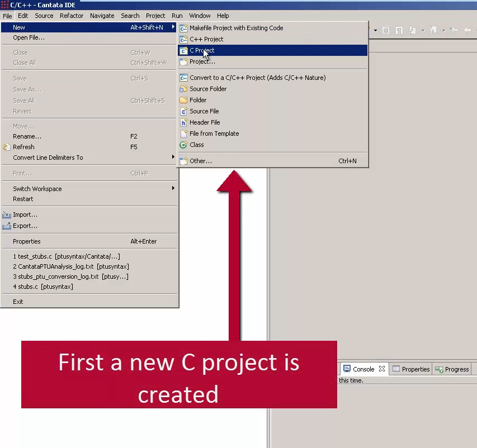Open the Navigate menu
This screenshot has width=477, height=448.
point(102,16)
